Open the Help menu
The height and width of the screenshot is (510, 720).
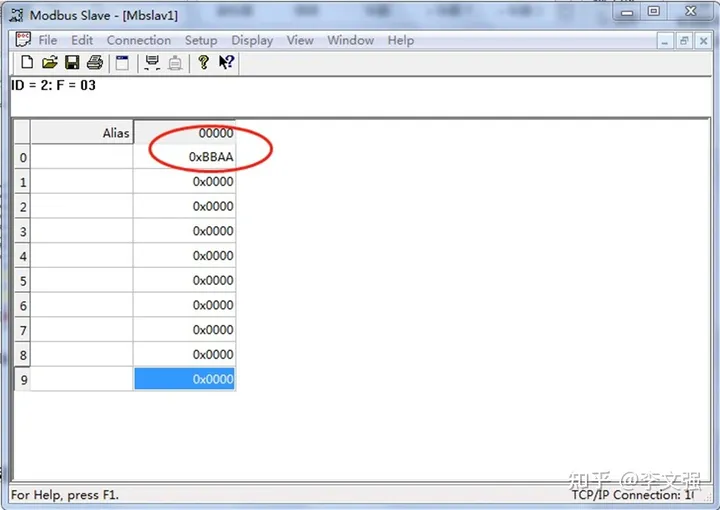tap(401, 40)
